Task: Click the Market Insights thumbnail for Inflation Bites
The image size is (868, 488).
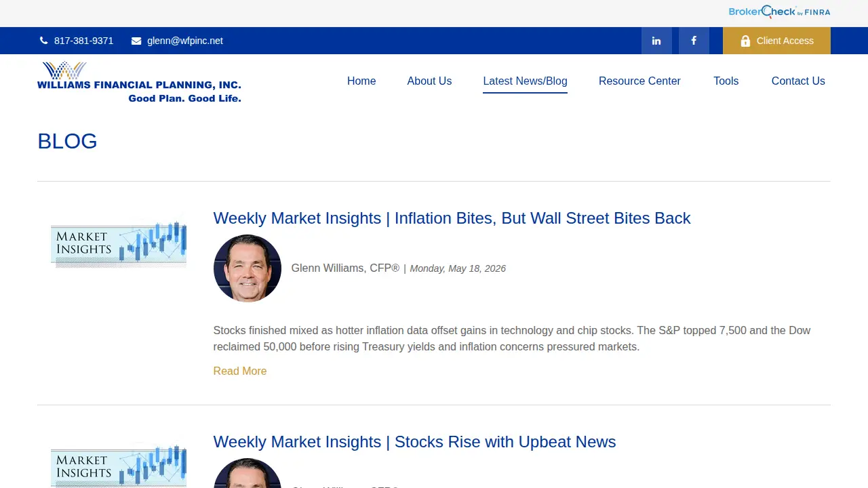Action: point(119,243)
